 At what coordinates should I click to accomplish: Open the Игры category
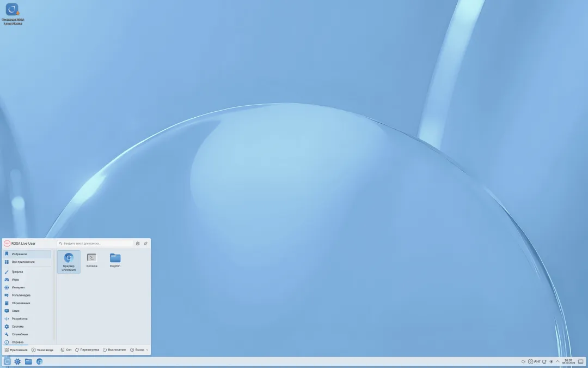click(x=27, y=279)
